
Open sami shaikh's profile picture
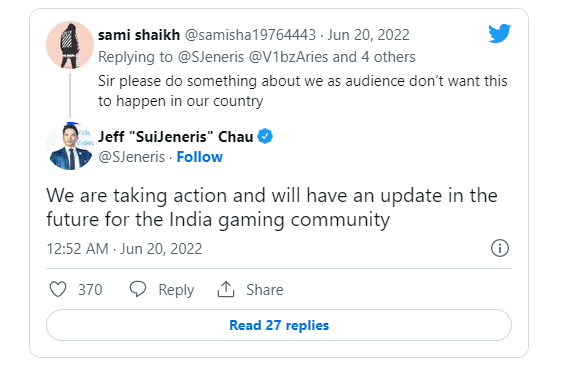coord(70,45)
